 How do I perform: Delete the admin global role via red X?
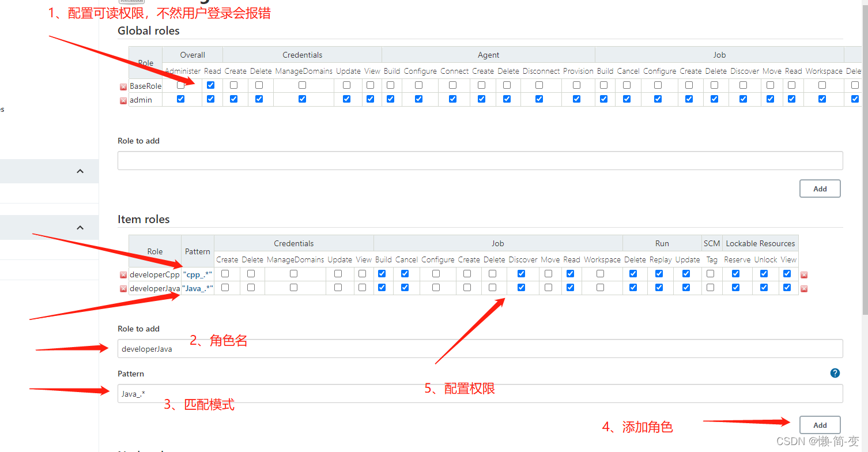click(123, 101)
